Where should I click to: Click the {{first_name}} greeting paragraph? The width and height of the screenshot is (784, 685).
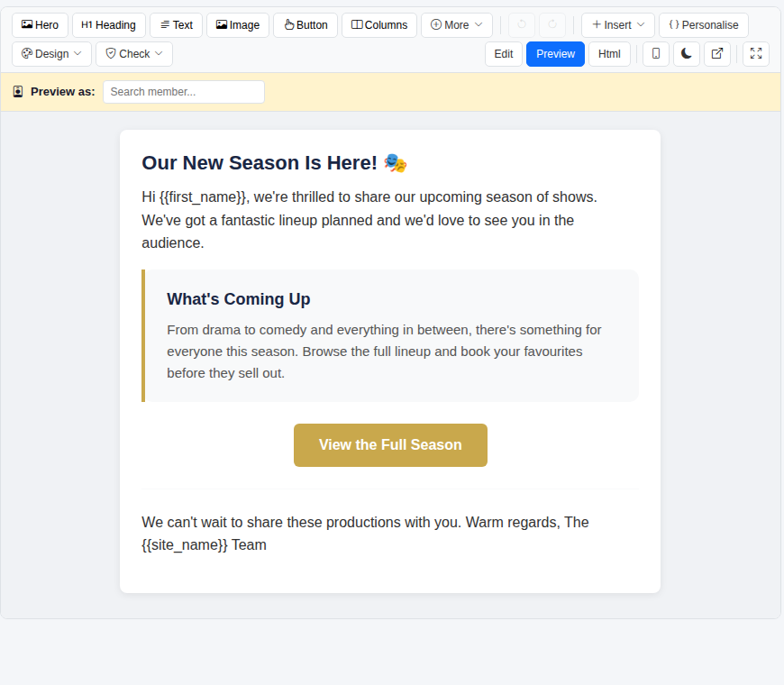point(369,220)
